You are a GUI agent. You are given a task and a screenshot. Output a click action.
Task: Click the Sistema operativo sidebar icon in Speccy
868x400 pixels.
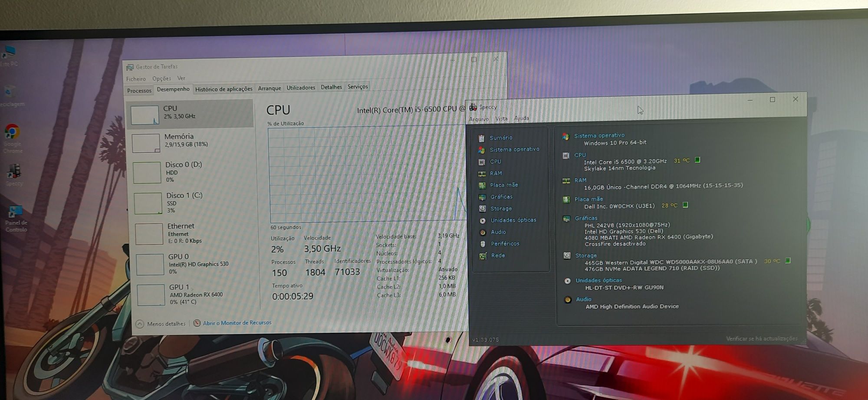(x=481, y=150)
